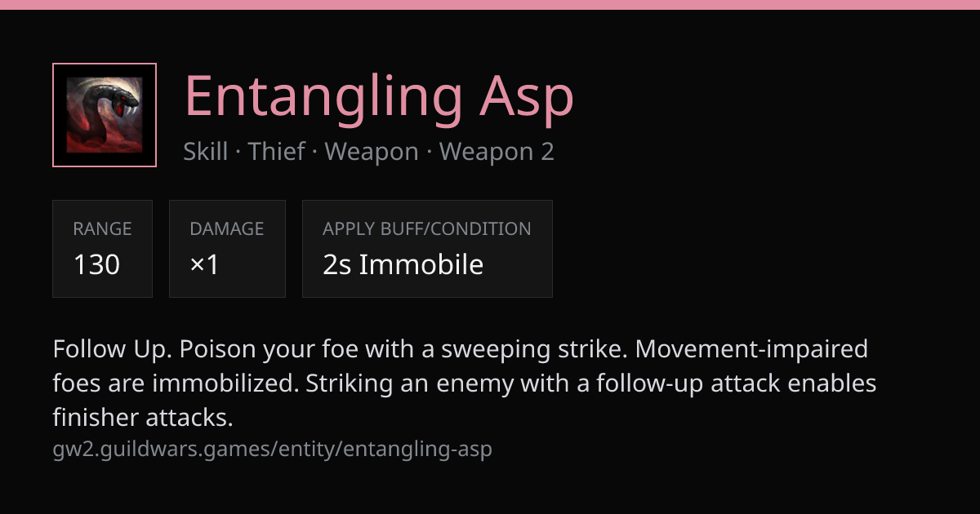Select the RANGE stat box

click(x=102, y=249)
